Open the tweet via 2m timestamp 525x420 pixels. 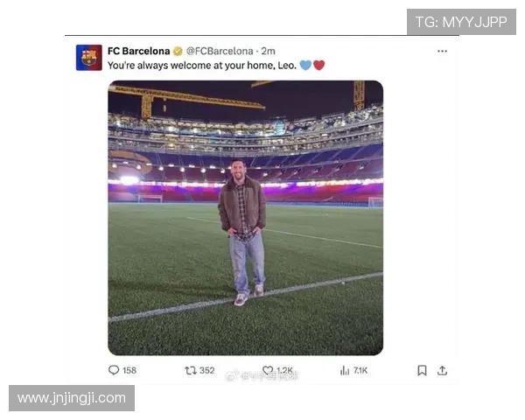[x=269, y=51]
